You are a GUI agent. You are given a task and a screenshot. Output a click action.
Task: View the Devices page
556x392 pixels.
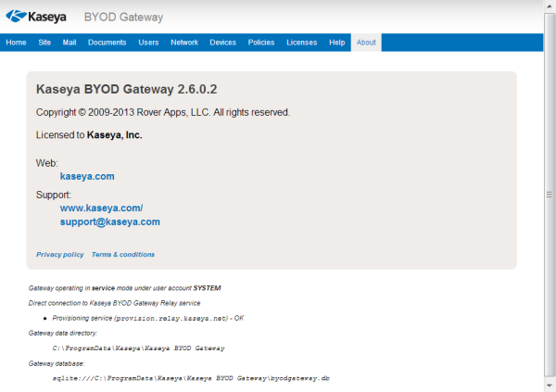222,43
